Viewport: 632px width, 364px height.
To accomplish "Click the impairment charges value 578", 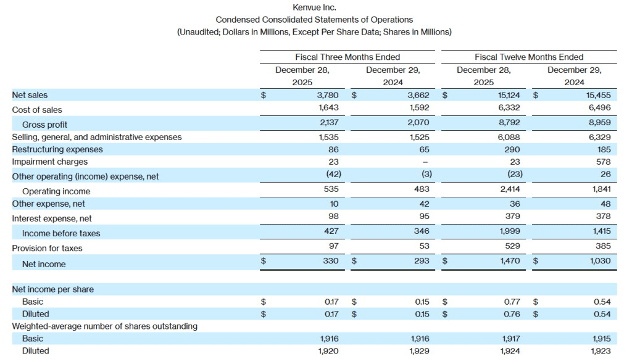I will click(604, 162).
